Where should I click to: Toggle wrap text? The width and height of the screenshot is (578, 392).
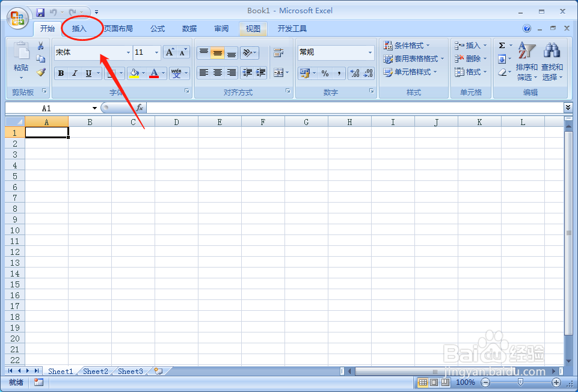coord(278,53)
